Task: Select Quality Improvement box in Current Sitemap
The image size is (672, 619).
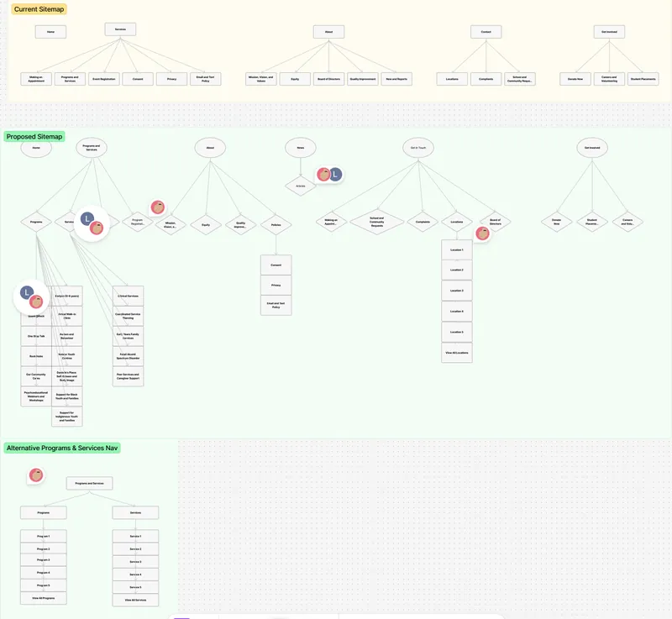Action: tap(363, 79)
